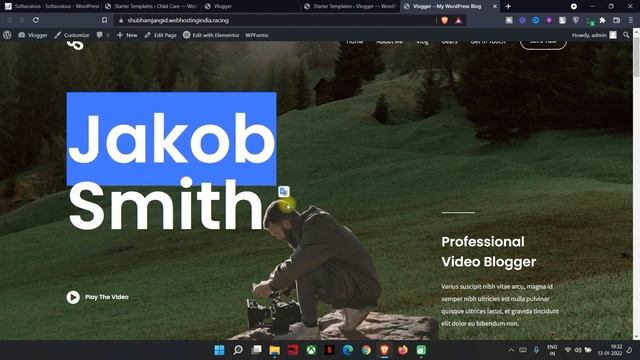Switch to Starter Templates Vlogger tab
640x360 pixels.
pos(351,6)
